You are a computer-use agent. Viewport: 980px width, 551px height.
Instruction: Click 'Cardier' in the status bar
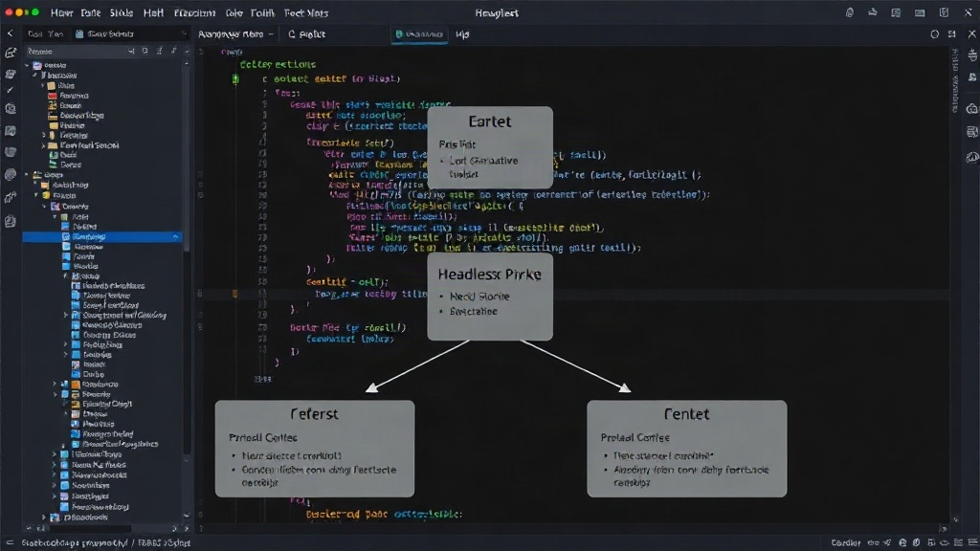point(846,543)
